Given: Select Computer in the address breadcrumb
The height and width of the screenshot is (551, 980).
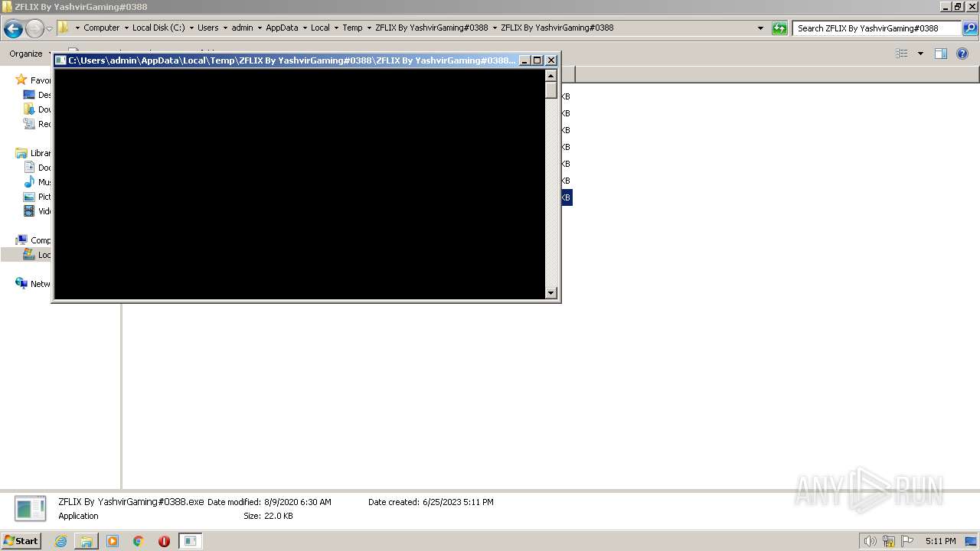Looking at the screenshot, I should (101, 28).
